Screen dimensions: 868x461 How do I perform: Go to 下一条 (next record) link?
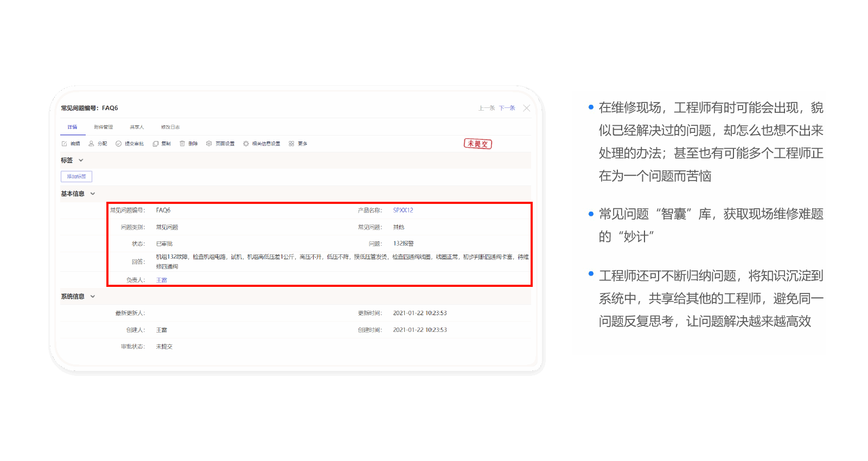point(507,108)
